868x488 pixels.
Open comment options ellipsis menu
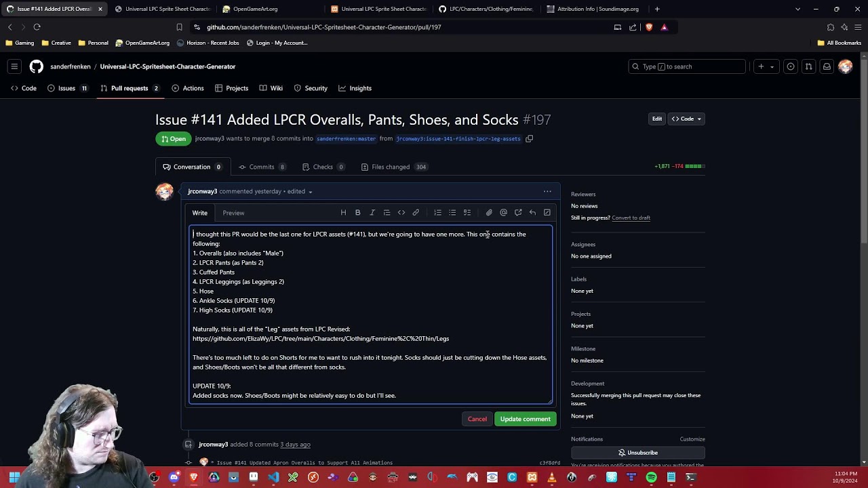[x=547, y=191]
